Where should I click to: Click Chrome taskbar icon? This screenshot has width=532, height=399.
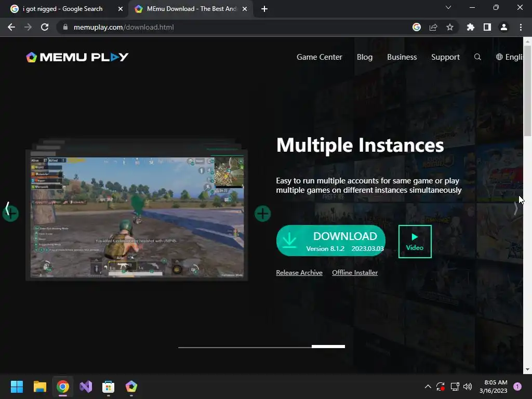63,387
